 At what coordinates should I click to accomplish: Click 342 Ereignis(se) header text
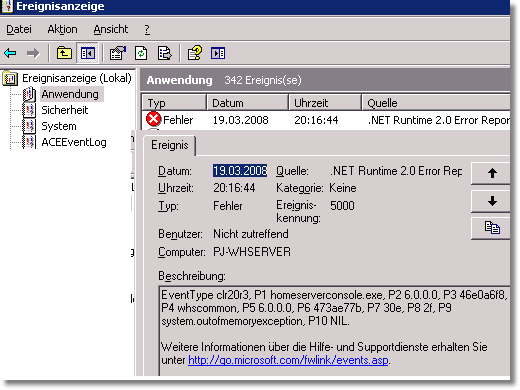click(x=263, y=80)
